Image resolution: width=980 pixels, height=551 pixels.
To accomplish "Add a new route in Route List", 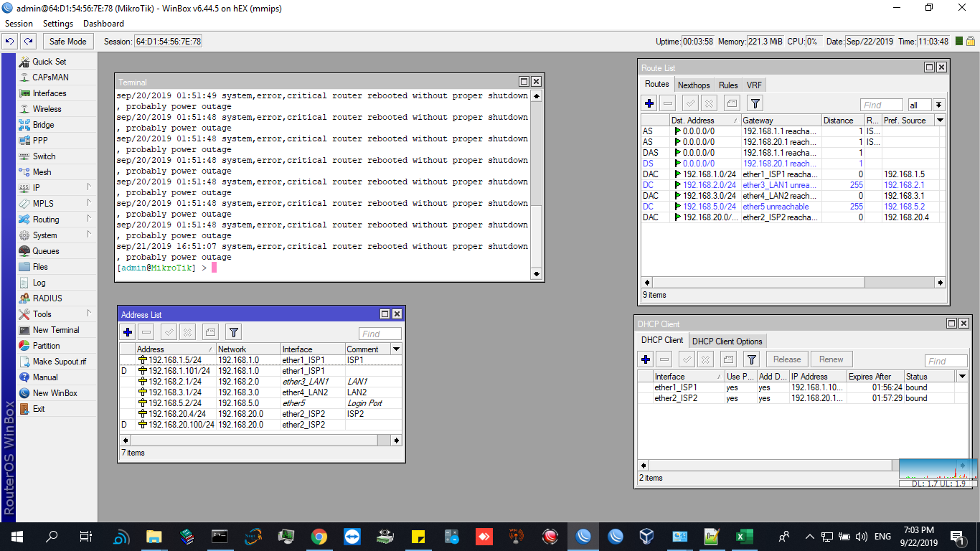I will [649, 103].
